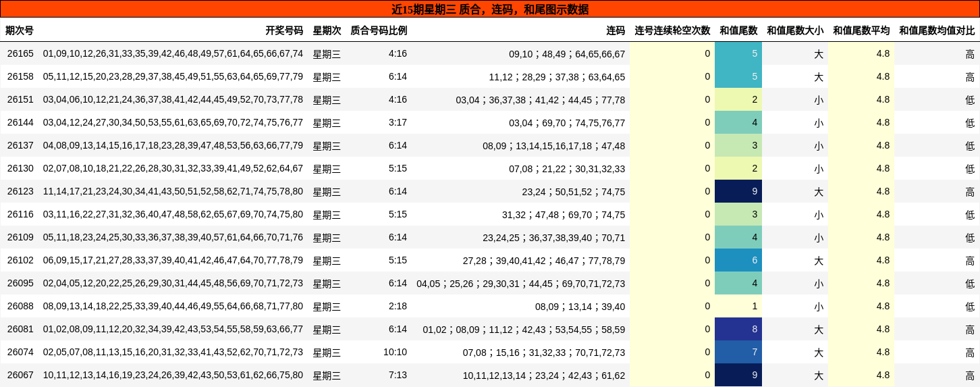
Task: Select period number 26116
Action: coord(20,214)
